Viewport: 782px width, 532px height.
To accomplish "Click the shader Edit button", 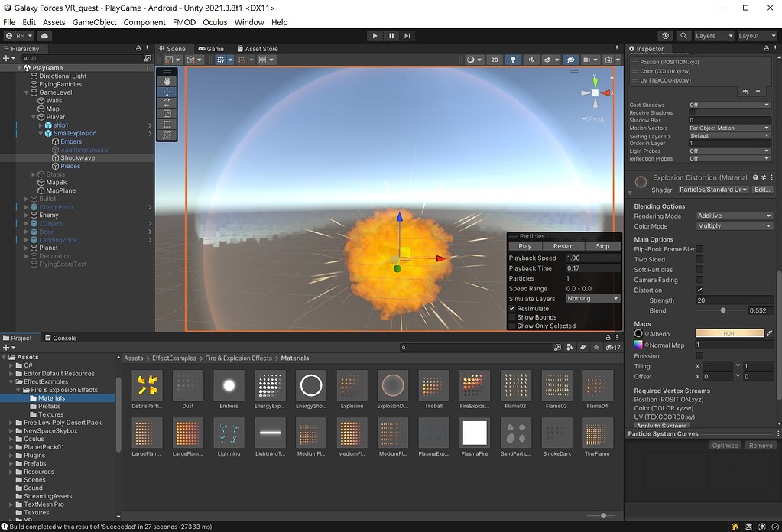I will (762, 190).
